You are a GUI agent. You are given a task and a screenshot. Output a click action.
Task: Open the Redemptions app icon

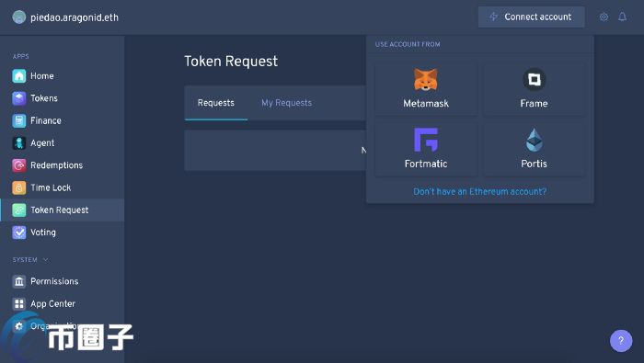[19, 165]
